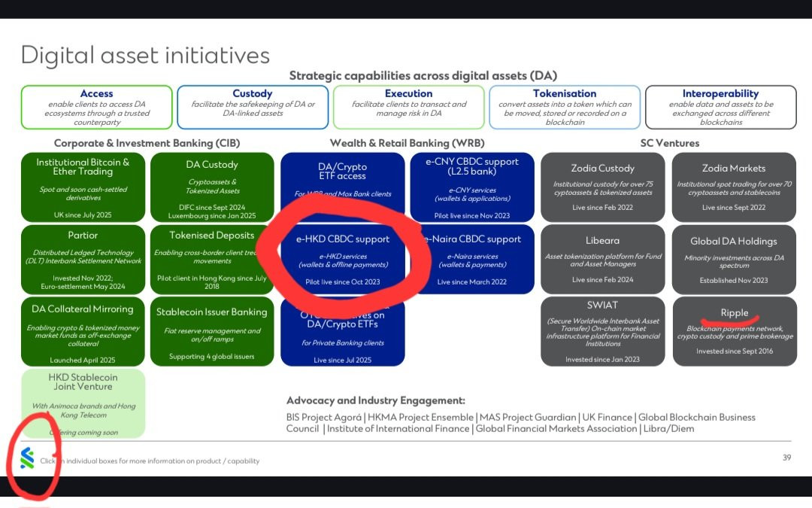Open the DA/Crypto ETFs Private Banking box
The image size is (812, 508).
[343, 331]
